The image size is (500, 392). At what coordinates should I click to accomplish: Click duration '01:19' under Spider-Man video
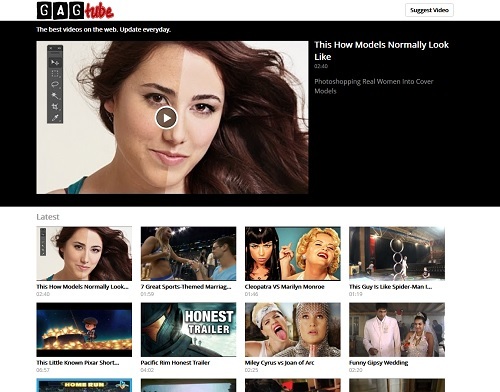tap(356, 294)
